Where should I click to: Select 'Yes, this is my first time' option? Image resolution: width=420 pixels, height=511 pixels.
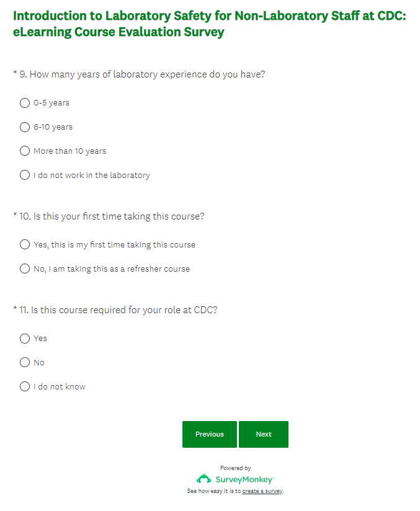tap(25, 245)
